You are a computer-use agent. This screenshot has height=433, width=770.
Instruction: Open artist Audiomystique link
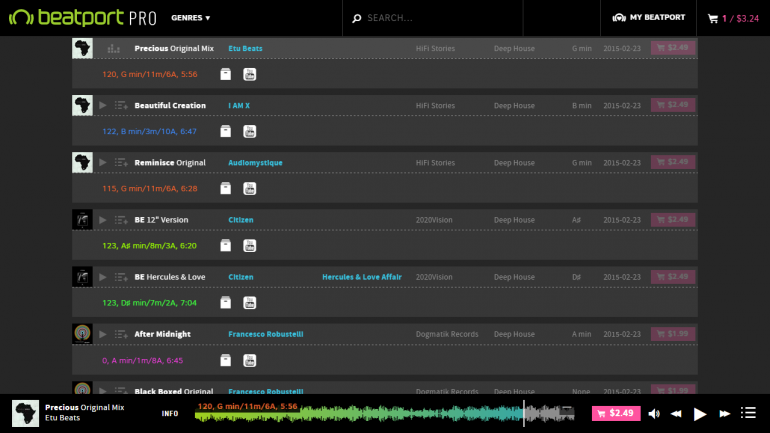coord(255,162)
